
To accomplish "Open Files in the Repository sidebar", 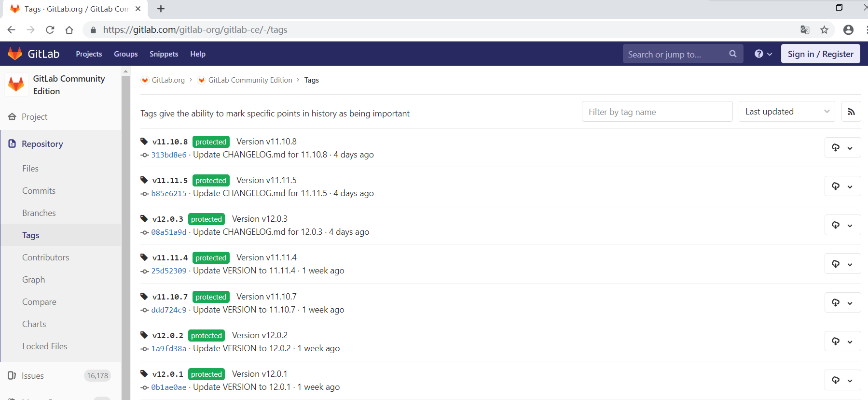I will click(30, 169).
